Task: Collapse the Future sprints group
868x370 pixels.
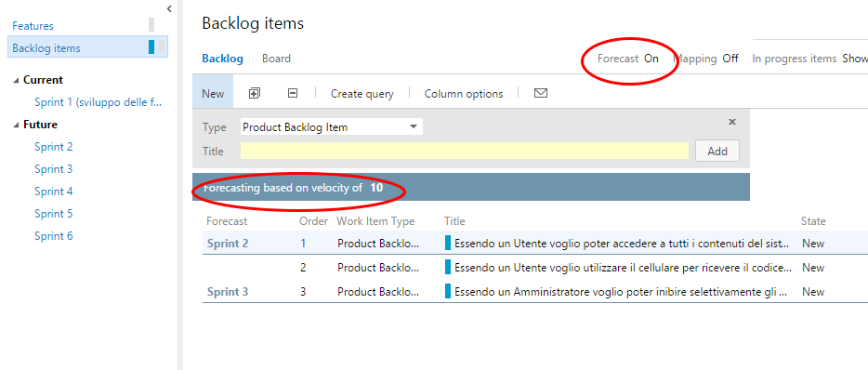Action: pyautogui.click(x=16, y=126)
